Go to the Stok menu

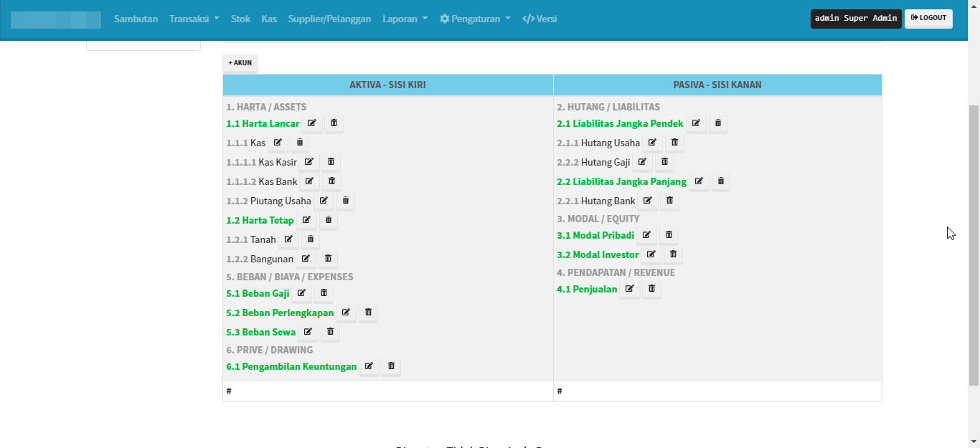click(240, 19)
